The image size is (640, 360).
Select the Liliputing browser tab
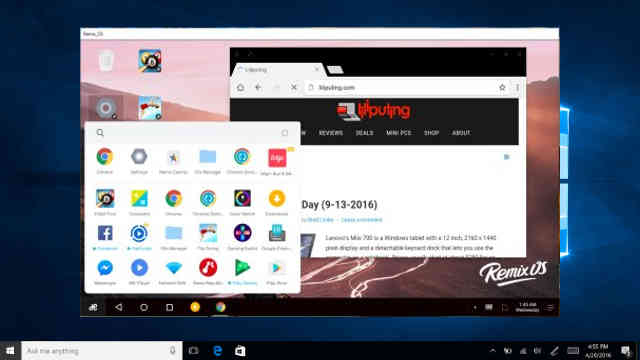pos(278,70)
